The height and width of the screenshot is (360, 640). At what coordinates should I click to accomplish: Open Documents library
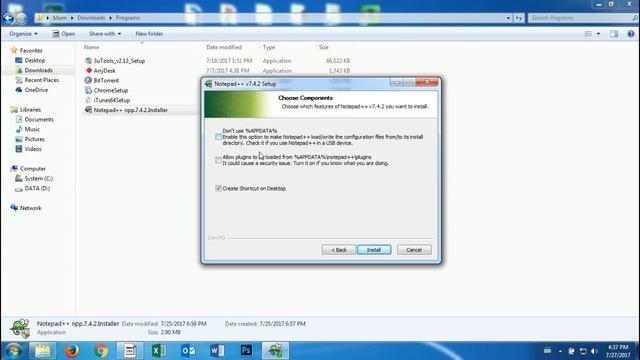(x=39, y=120)
